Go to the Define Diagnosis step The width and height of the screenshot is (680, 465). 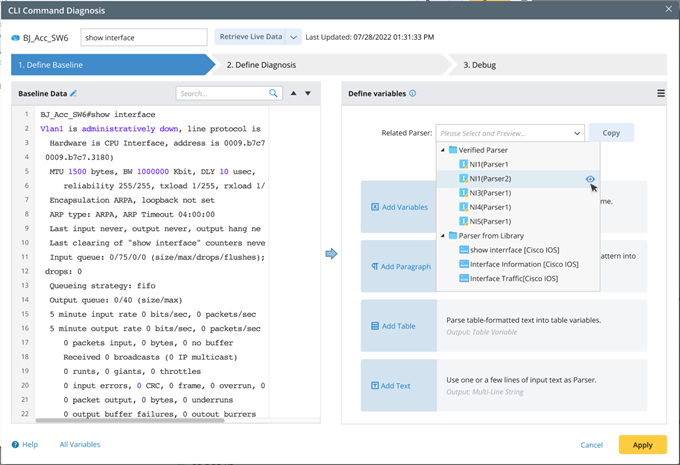click(260, 65)
